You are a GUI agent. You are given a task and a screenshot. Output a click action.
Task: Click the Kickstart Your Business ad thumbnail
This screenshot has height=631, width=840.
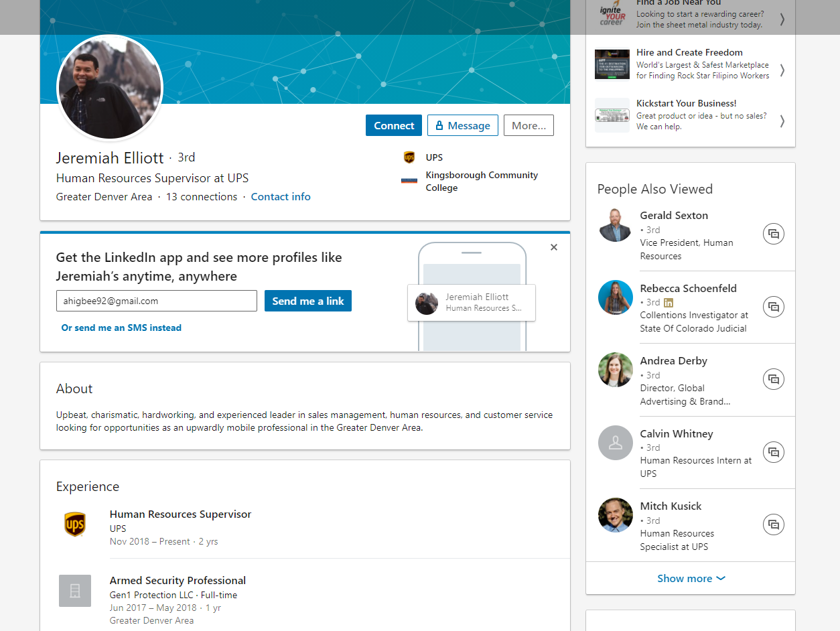click(x=612, y=115)
